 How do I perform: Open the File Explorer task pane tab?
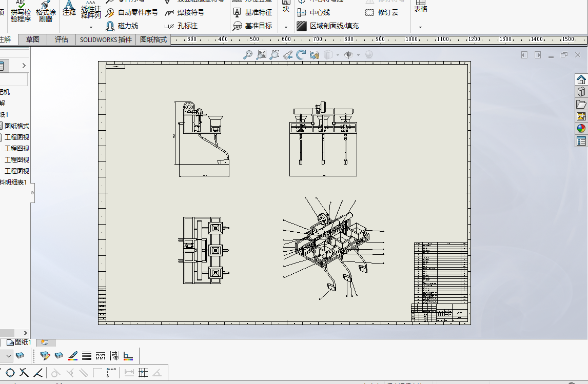coord(581,104)
